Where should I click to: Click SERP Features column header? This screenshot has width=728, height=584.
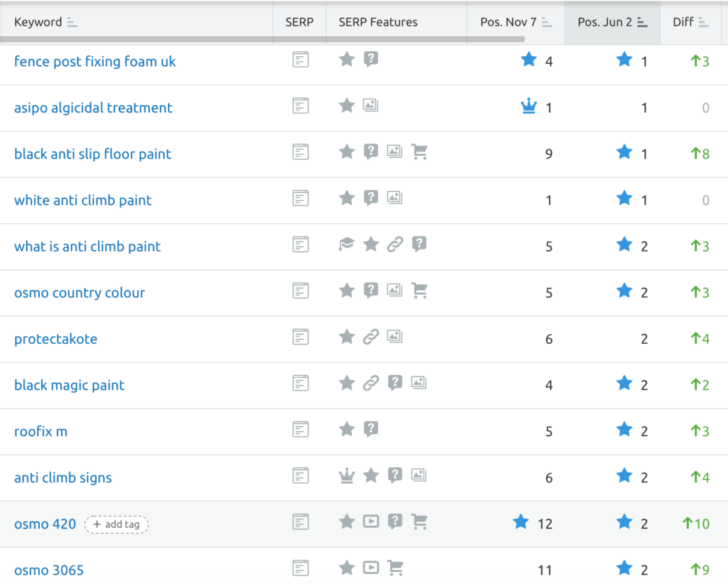[x=378, y=22]
